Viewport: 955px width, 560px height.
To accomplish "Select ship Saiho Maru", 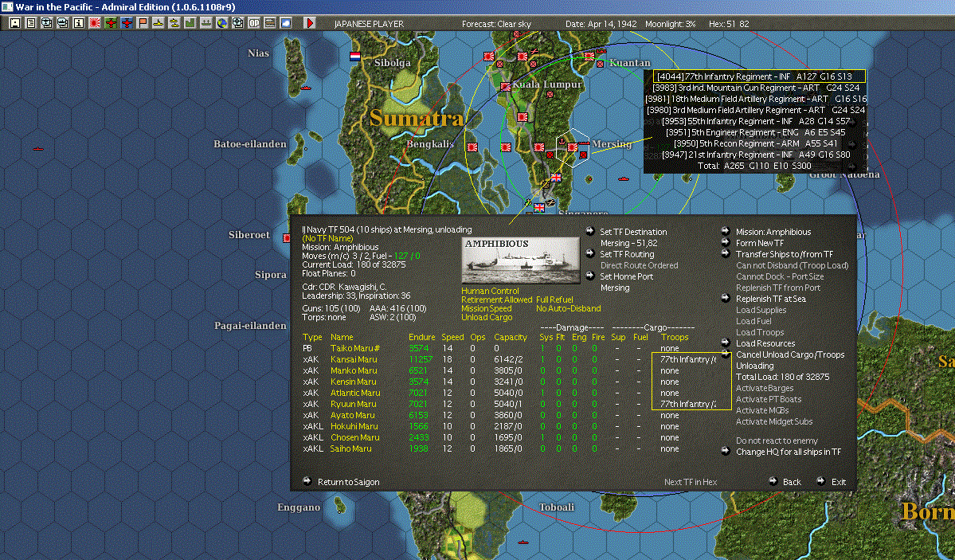I will point(350,448).
